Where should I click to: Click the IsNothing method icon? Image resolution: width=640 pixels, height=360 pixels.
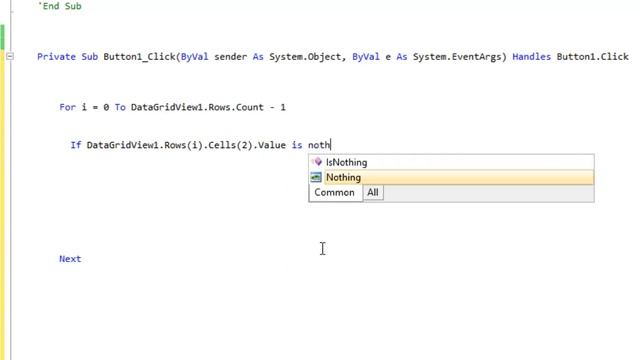(316, 162)
